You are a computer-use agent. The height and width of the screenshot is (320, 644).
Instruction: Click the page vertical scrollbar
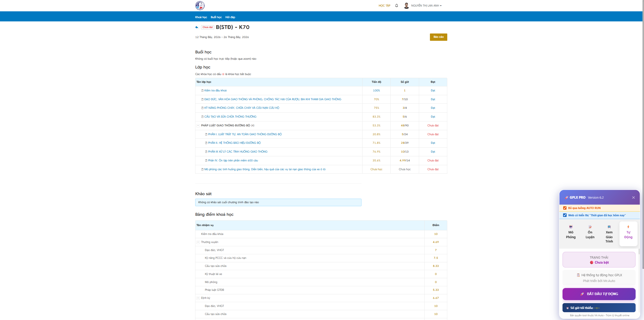pos(643,135)
